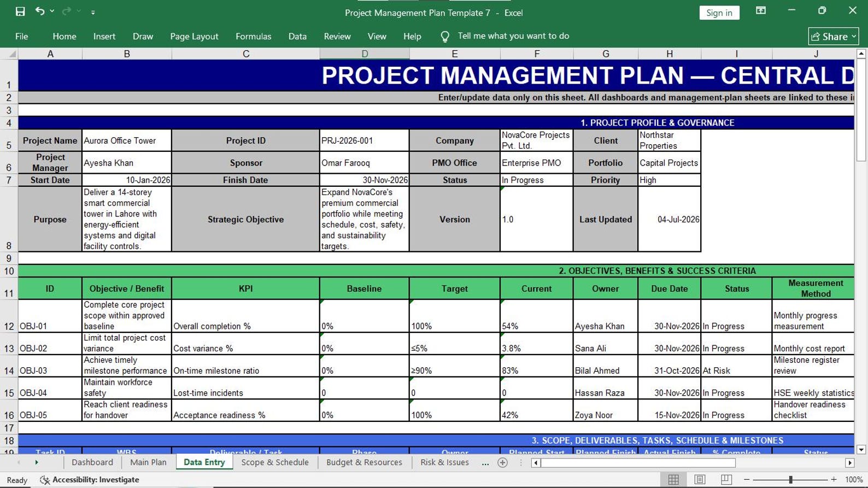Viewport: 868px width, 488px height.
Task: Select the 54% current value cell
Action: point(537,316)
